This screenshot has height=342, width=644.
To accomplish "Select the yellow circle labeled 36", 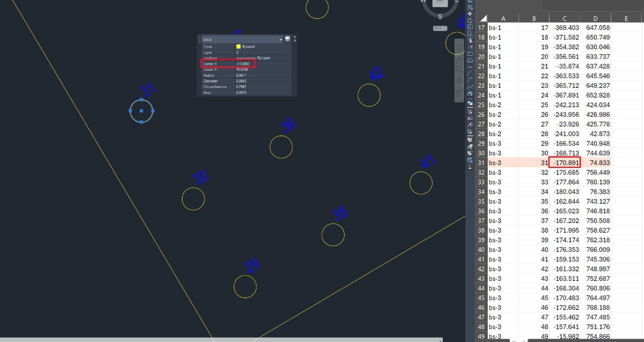I will coord(281,147).
